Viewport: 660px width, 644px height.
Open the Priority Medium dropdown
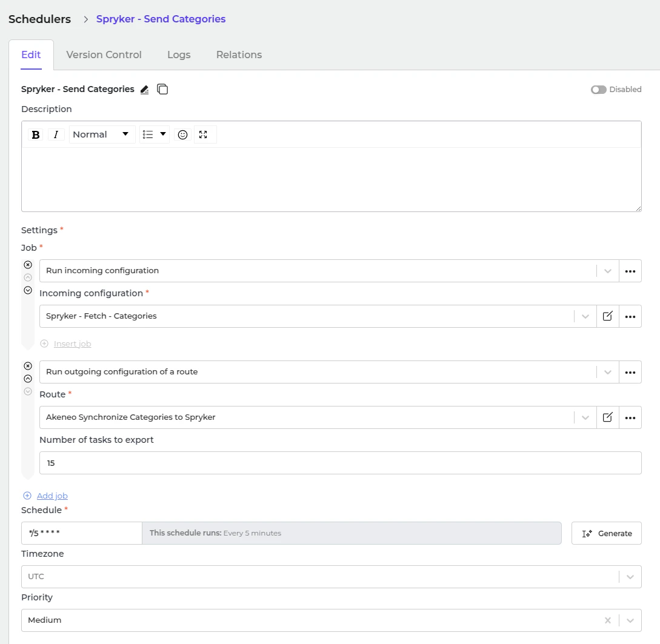tap(630, 620)
